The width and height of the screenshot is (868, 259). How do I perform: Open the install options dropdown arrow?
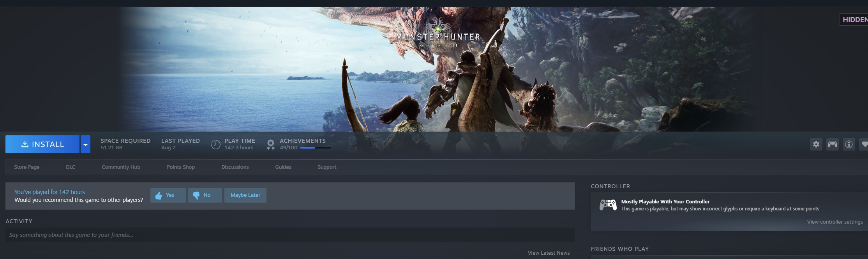coord(85,144)
